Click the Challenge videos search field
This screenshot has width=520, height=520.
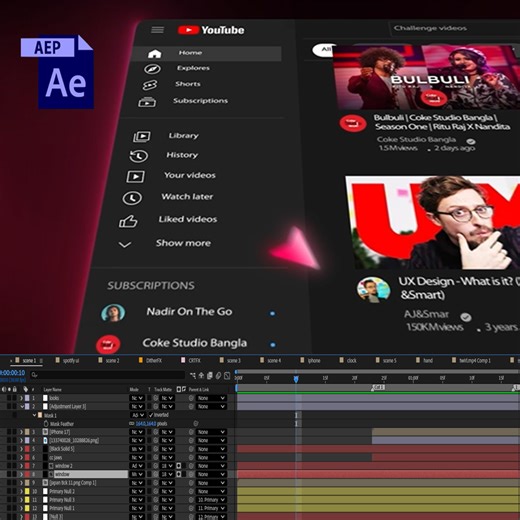[454, 29]
